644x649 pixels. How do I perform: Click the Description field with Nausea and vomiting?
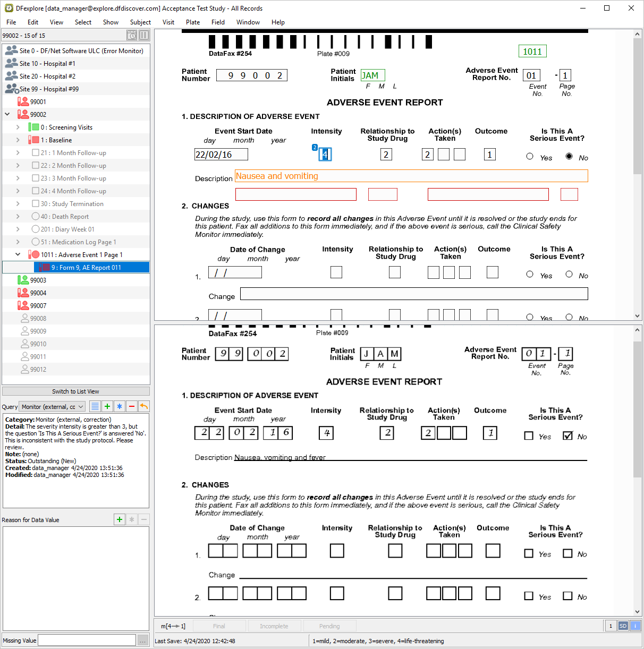(x=411, y=176)
